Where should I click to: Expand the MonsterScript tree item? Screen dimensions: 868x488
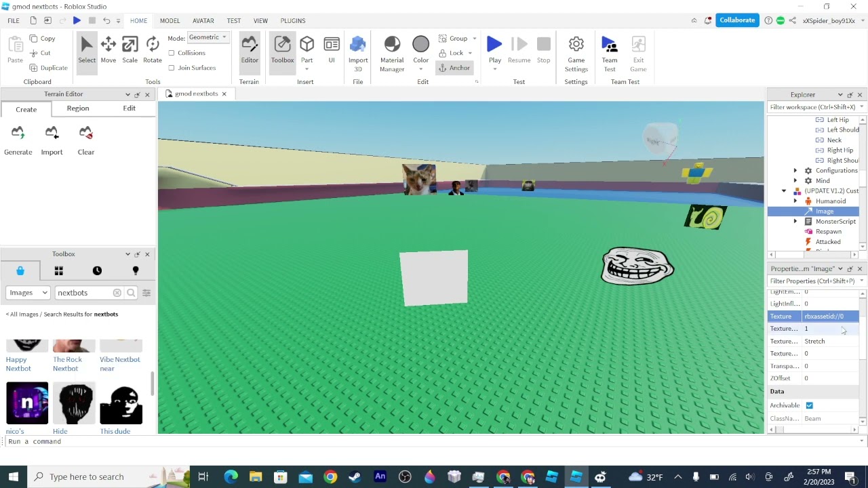795,222
